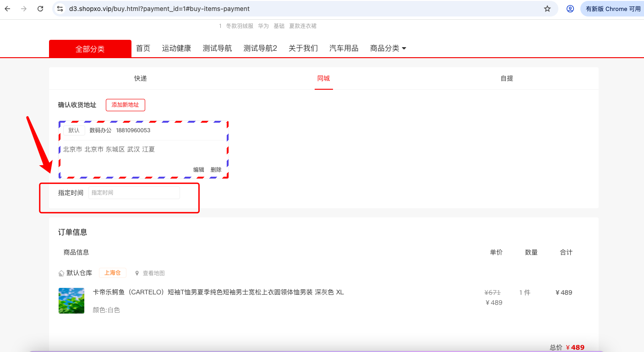This screenshot has height=352, width=644.
Task: Expand the 商品分类 dropdown
Action: (388, 48)
